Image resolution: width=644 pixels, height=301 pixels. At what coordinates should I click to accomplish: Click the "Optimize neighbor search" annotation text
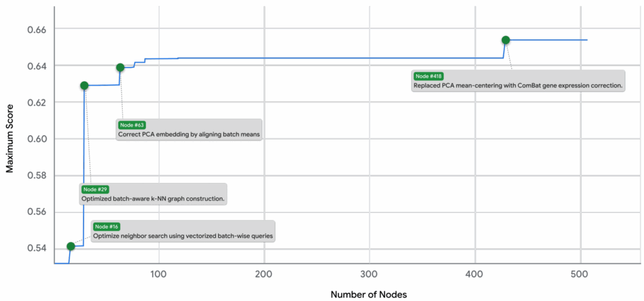(184, 236)
